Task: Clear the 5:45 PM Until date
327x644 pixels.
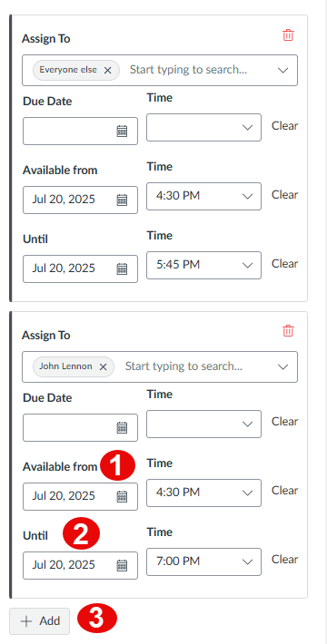Action: pyautogui.click(x=284, y=263)
